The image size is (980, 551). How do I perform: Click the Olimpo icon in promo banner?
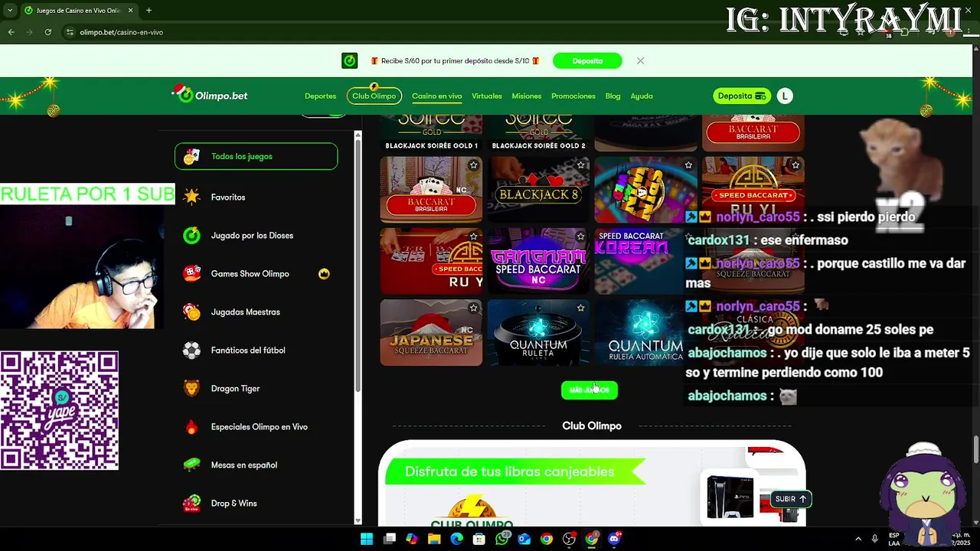(350, 60)
